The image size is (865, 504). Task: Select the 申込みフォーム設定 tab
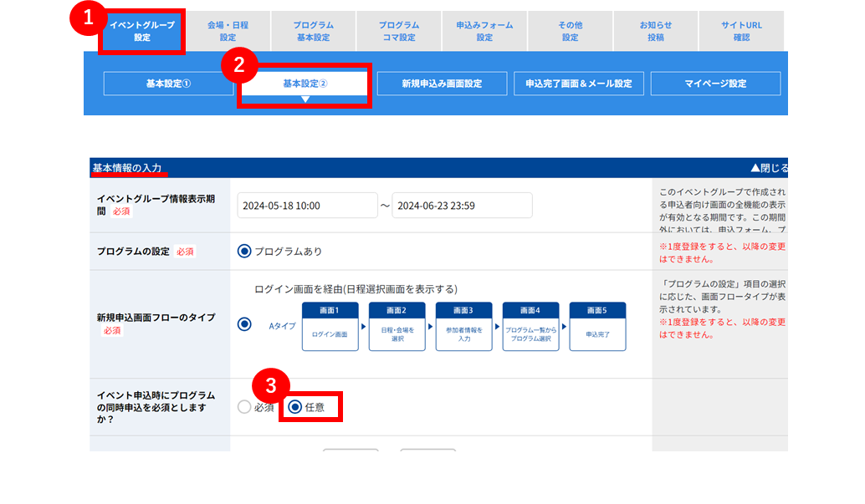coord(484,32)
